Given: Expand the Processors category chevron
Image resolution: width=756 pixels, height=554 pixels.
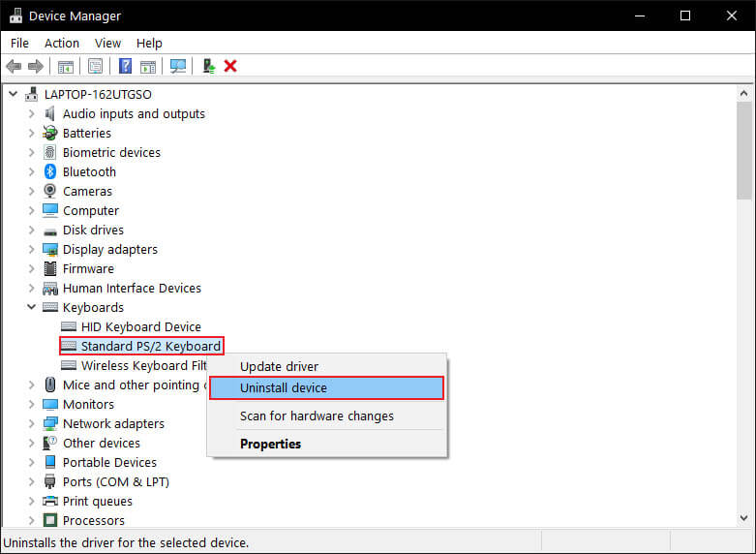Looking at the screenshot, I should [x=31, y=520].
